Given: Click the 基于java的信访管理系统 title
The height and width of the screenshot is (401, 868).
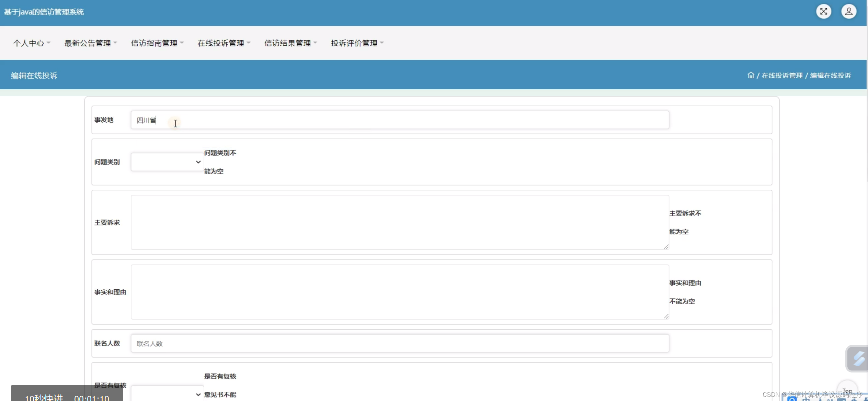Looking at the screenshot, I should point(44,12).
